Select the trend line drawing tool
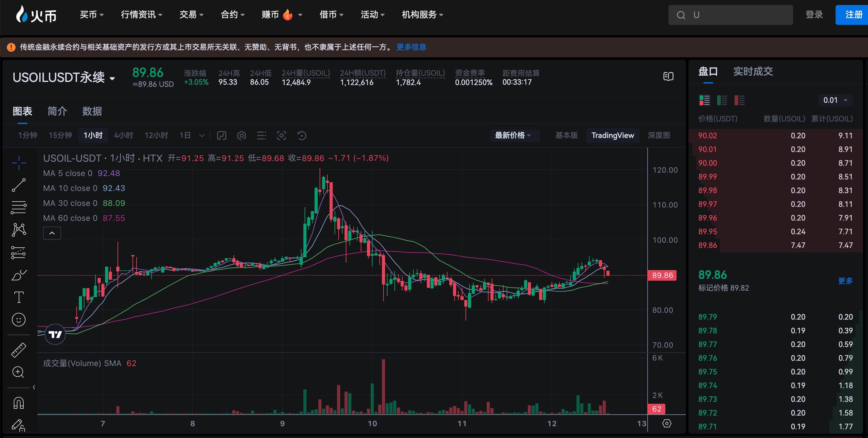Screen dimensions: 868x438 18,185
